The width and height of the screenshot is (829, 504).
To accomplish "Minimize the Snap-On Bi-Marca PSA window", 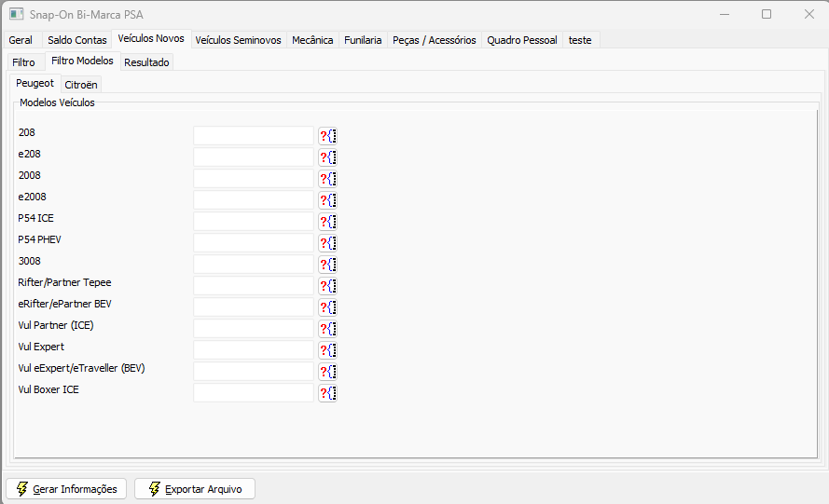I will (725, 14).
